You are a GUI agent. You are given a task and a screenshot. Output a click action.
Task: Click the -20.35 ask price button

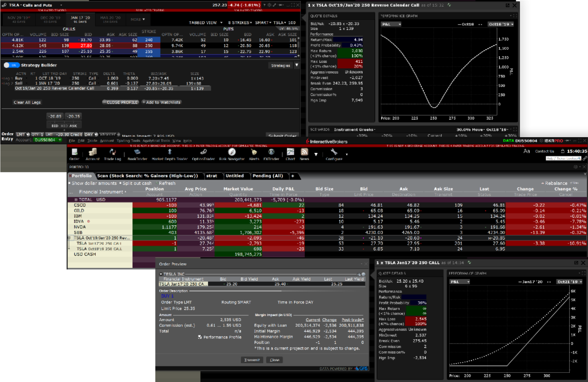click(73, 116)
